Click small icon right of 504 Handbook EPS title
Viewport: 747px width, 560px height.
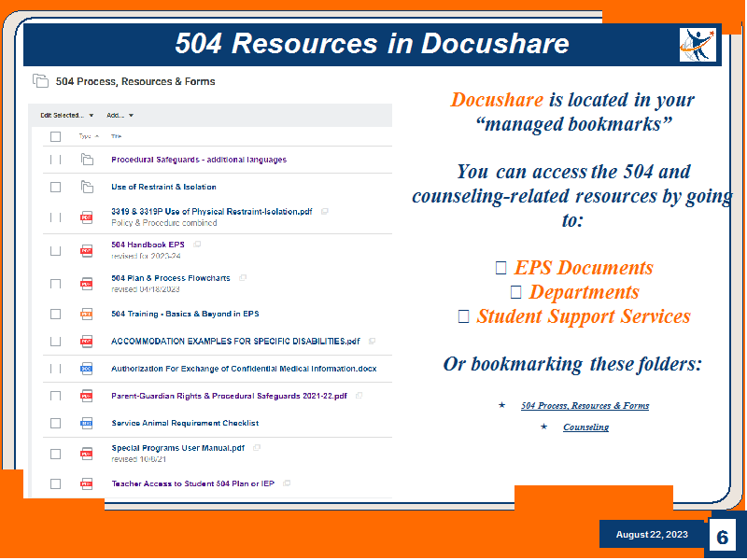197,245
